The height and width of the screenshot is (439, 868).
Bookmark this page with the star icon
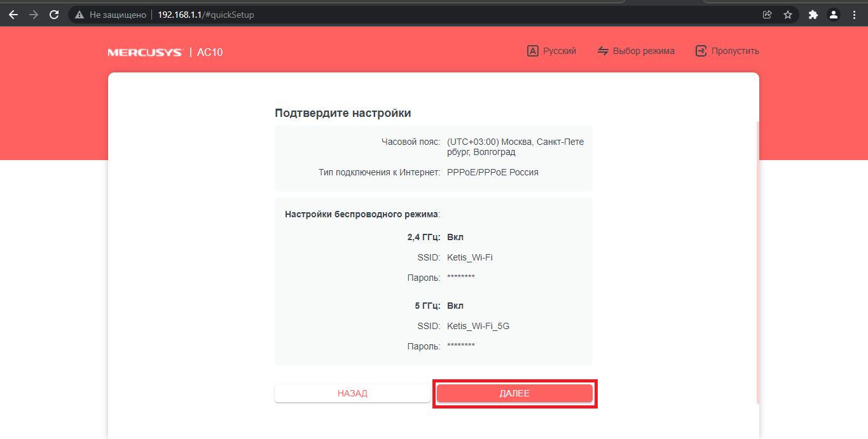[x=788, y=15]
